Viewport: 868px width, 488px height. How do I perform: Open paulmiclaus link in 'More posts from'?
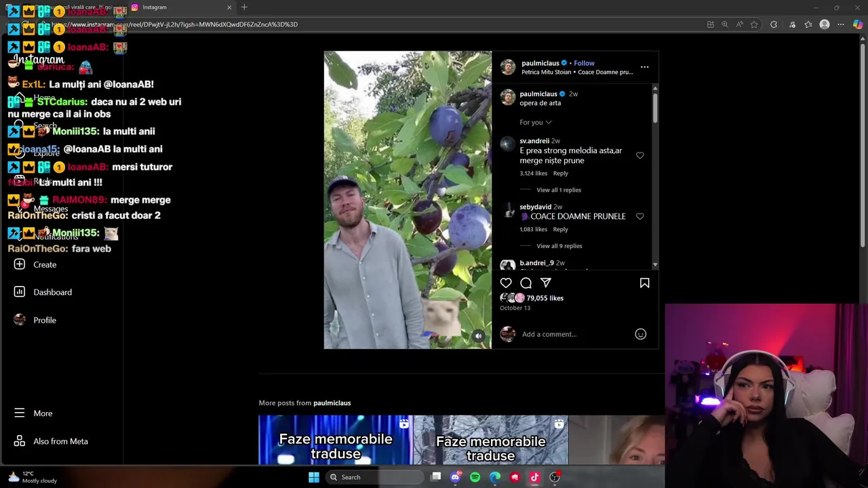point(332,403)
